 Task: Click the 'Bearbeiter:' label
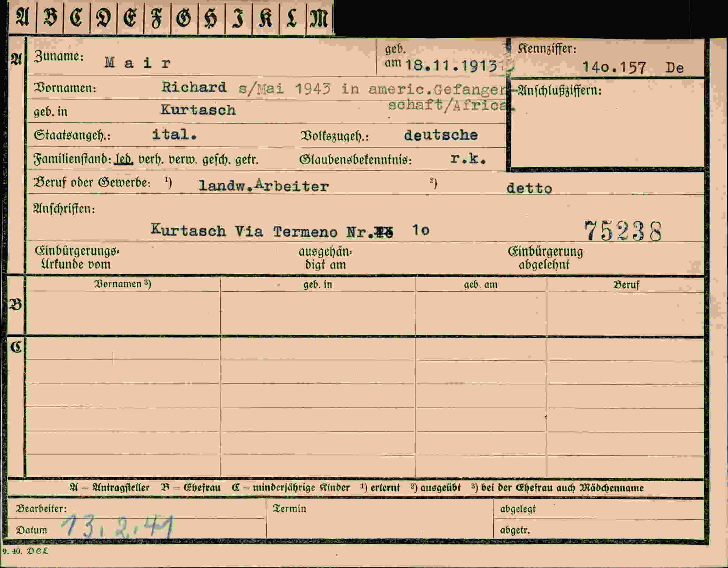click(42, 509)
